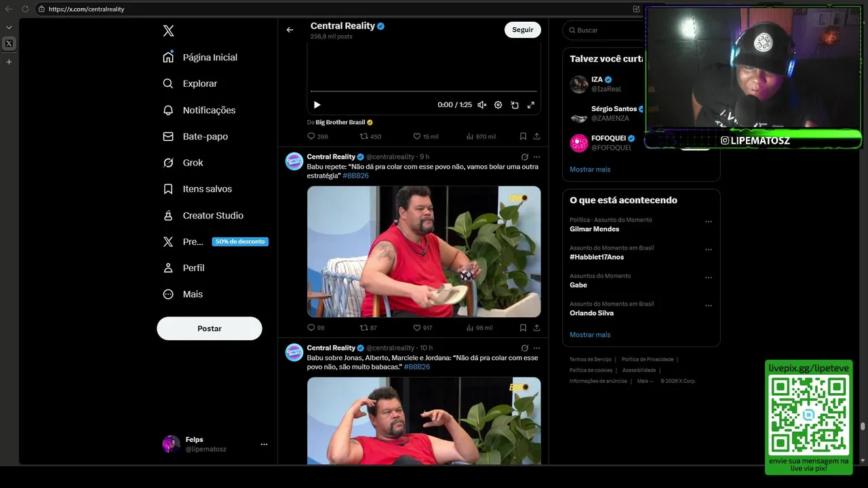Share the Babu repete post
868x488 pixels.
[x=536, y=327]
